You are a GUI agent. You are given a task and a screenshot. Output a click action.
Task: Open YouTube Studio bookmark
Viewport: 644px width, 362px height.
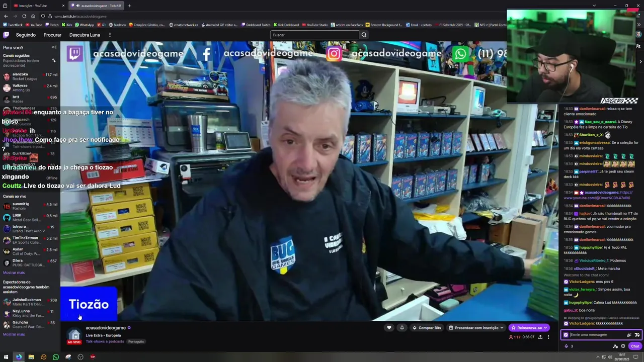(315, 25)
